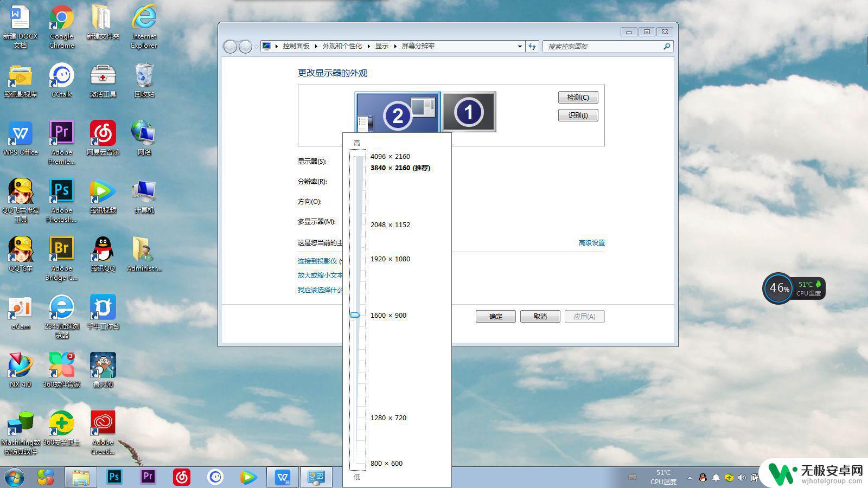Click 控制面板 in the address breadcrumb
This screenshot has height=488, width=868.
coord(296,46)
